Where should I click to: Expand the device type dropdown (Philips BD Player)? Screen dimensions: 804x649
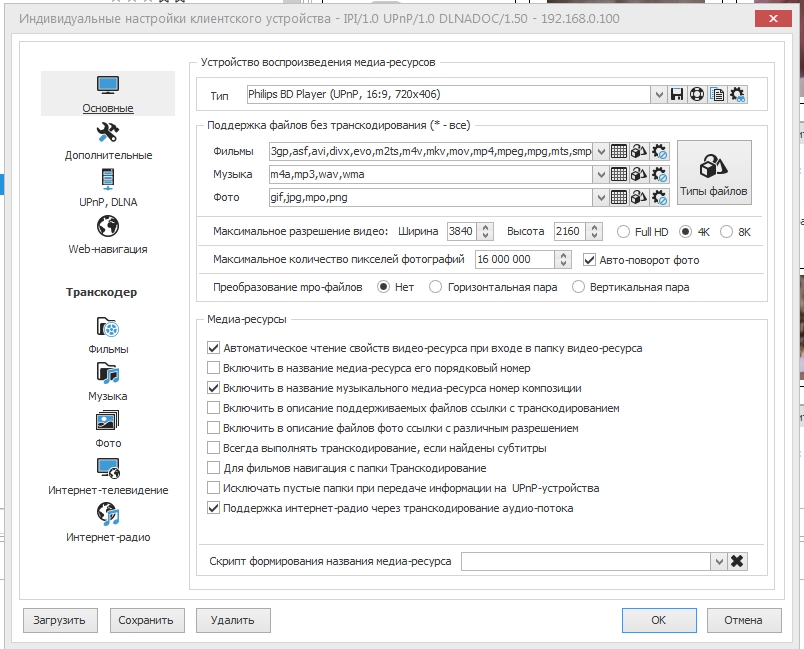pos(658,95)
